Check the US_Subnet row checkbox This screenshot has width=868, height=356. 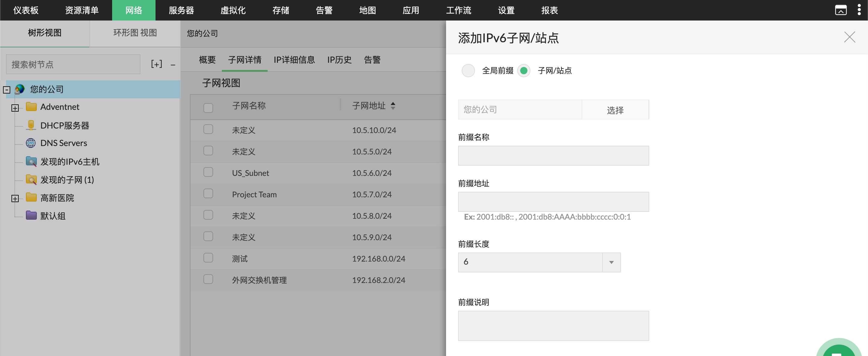point(208,172)
